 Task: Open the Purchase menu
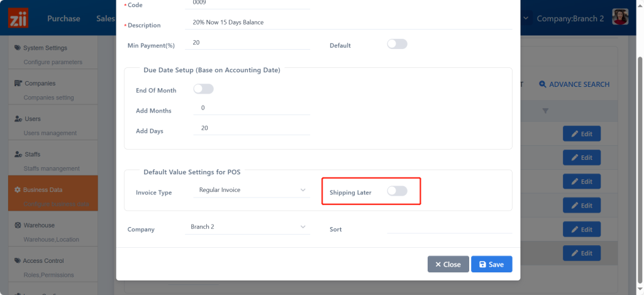pyautogui.click(x=64, y=18)
